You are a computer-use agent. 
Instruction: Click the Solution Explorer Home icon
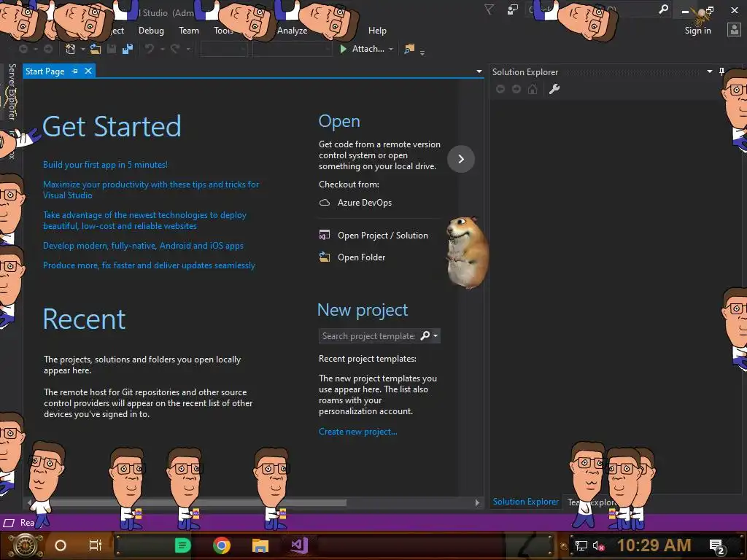point(533,89)
